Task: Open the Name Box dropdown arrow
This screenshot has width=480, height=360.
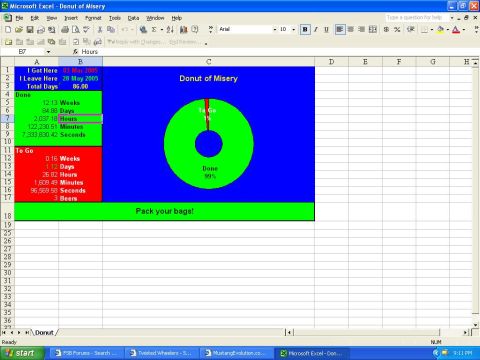Action: (x=49, y=52)
